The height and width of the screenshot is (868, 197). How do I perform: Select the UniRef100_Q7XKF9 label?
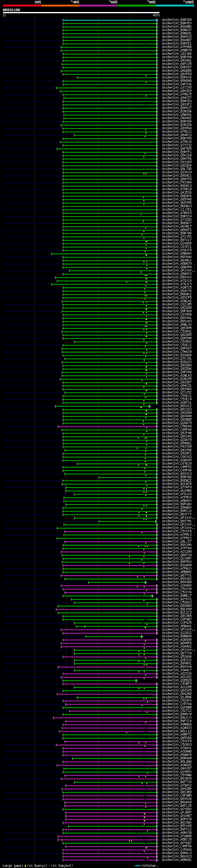176,487
